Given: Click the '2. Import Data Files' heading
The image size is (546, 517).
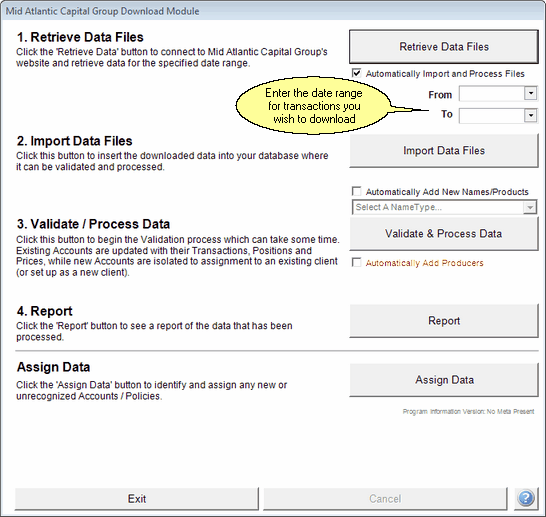Looking at the screenshot, I should (x=75, y=141).
